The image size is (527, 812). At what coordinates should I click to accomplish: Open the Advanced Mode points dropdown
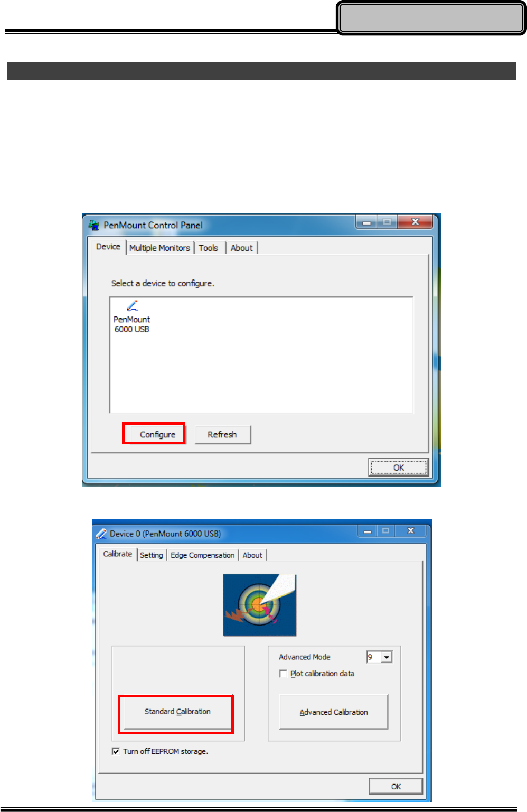click(387, 657)
